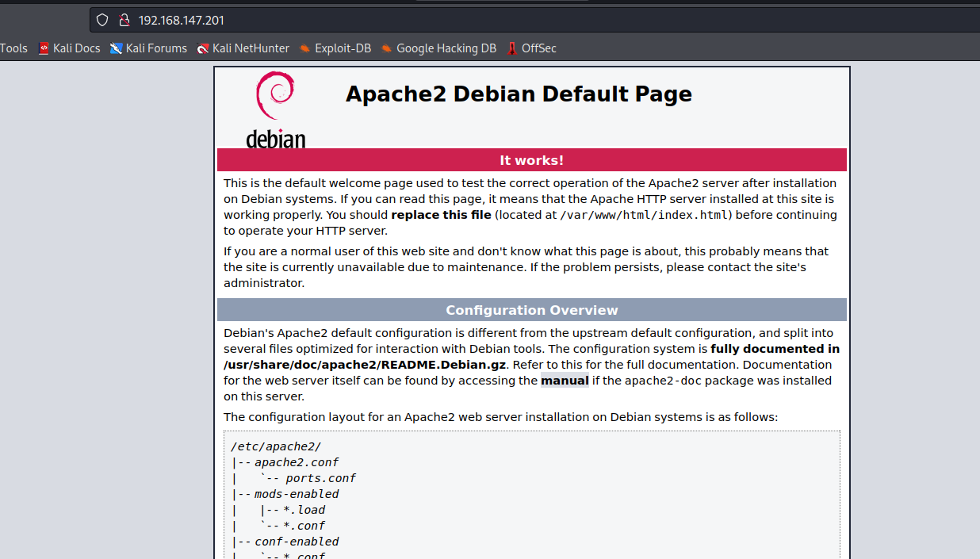Open the Google Hacking DB bookmark

[x=438, y=48]
